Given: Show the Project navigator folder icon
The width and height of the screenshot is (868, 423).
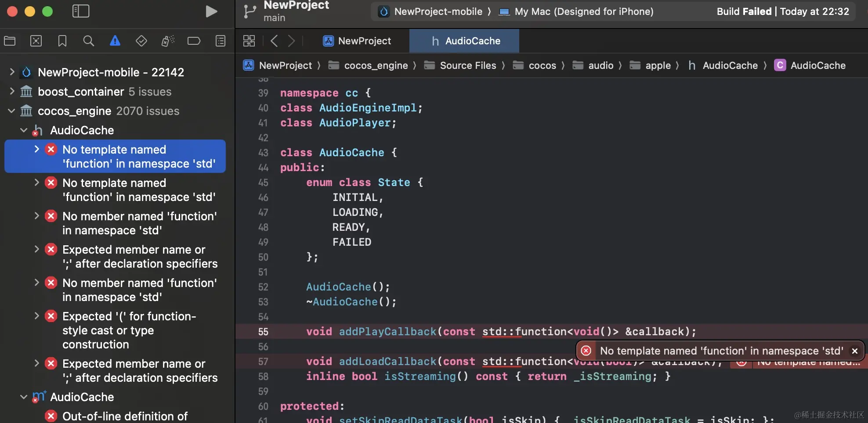Looking at the screenshot, I should point(10,41).
